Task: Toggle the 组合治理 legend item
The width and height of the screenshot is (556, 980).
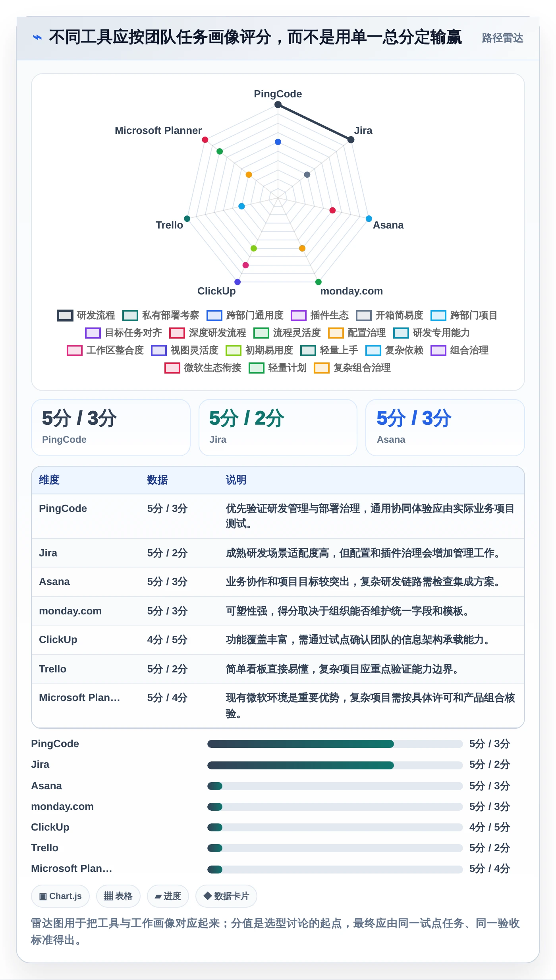Action: click(459, 350)
